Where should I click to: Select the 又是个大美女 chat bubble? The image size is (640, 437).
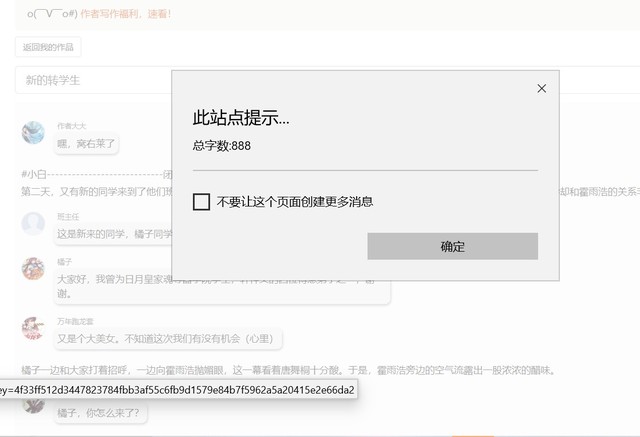click(x=167, y=340)
